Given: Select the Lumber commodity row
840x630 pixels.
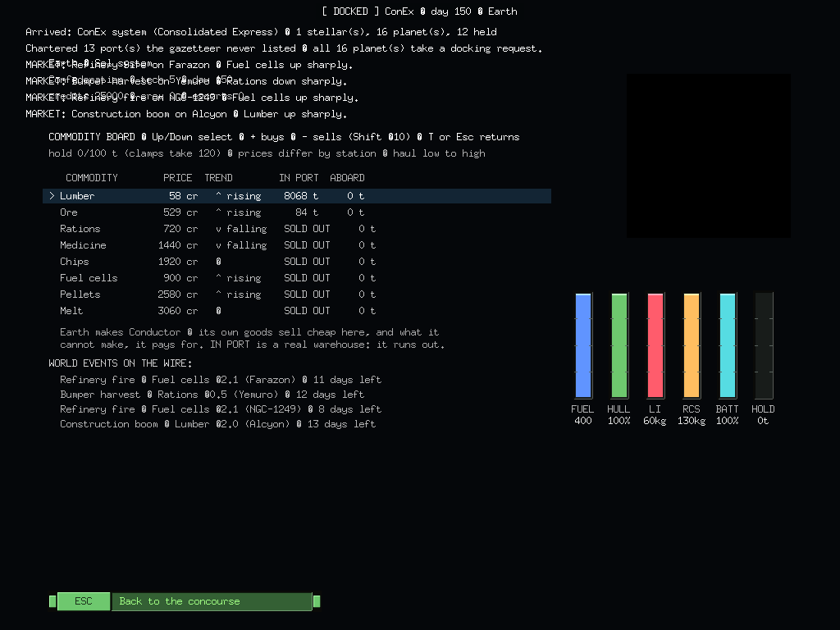Looking at the screenshot, I should pyautogui.click(x=297, y=196).
